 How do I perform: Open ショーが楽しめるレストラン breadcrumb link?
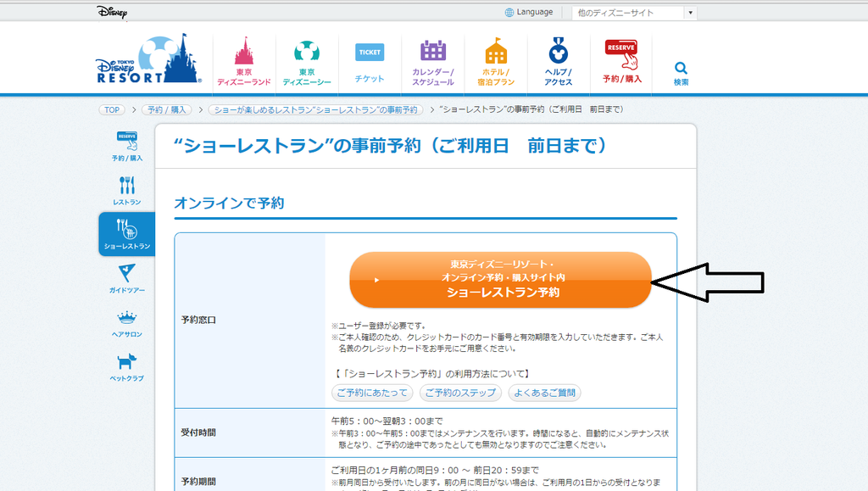point(315,109)
